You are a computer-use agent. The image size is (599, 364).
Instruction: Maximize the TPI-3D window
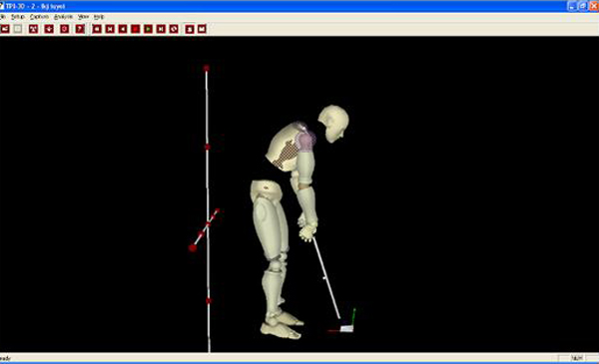tap(583, 6)
